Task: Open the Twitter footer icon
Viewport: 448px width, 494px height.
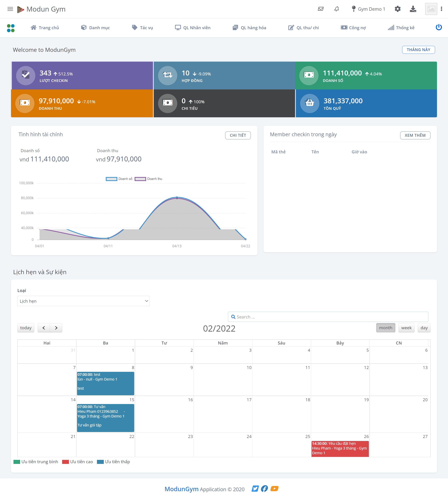Action: click(x=255, y=489)
